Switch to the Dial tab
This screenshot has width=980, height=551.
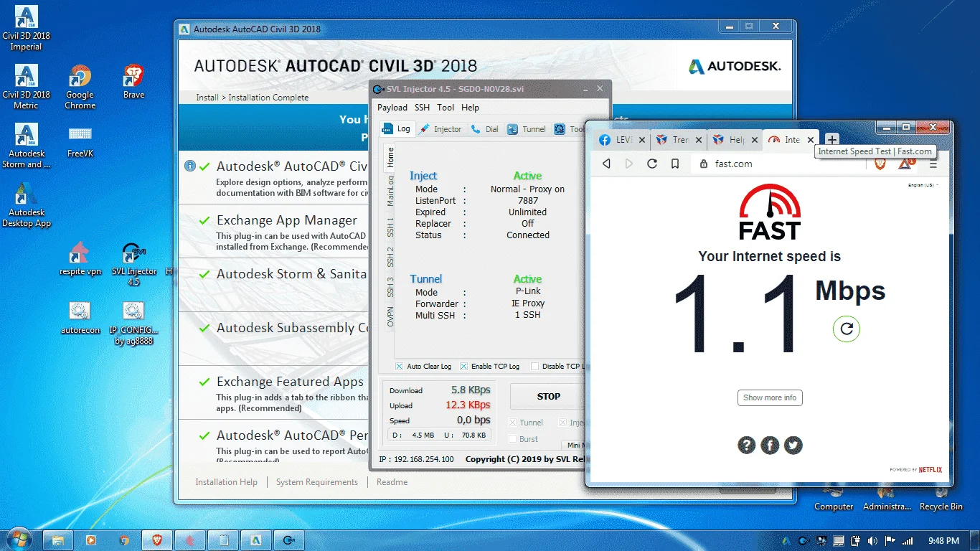click(x=484, y=129)
